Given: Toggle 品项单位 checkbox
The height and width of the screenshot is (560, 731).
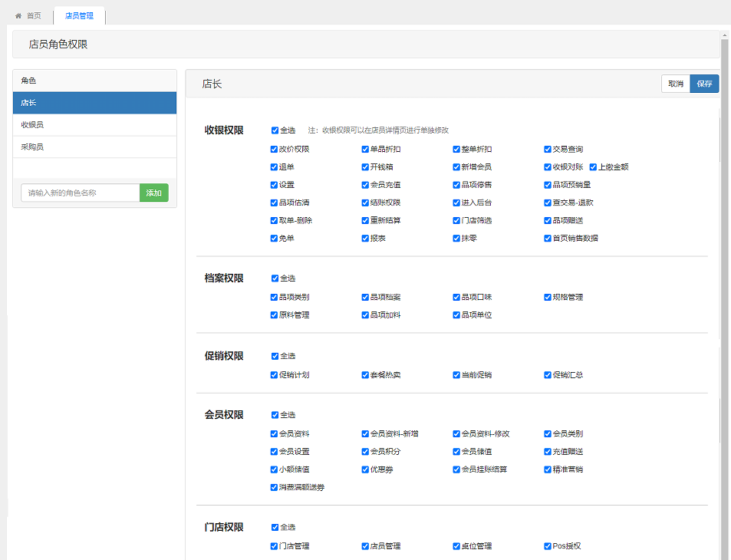Looking at the screenshot, I should point(456,315).
